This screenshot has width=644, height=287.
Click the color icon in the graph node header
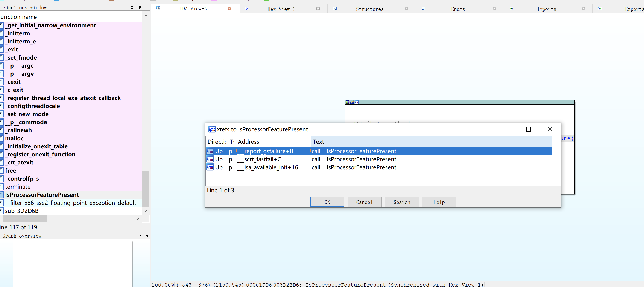point(348,102)
